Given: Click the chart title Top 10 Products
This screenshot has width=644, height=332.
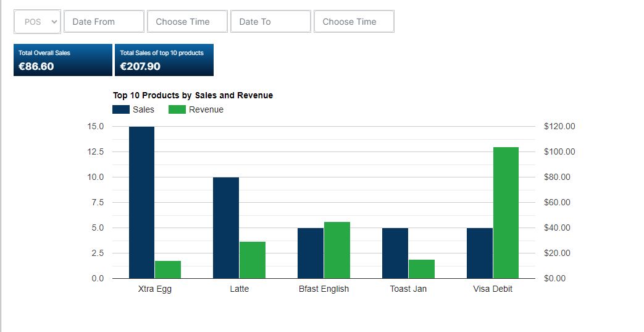Looking at the screenshot, I should [x=193, y=95].
